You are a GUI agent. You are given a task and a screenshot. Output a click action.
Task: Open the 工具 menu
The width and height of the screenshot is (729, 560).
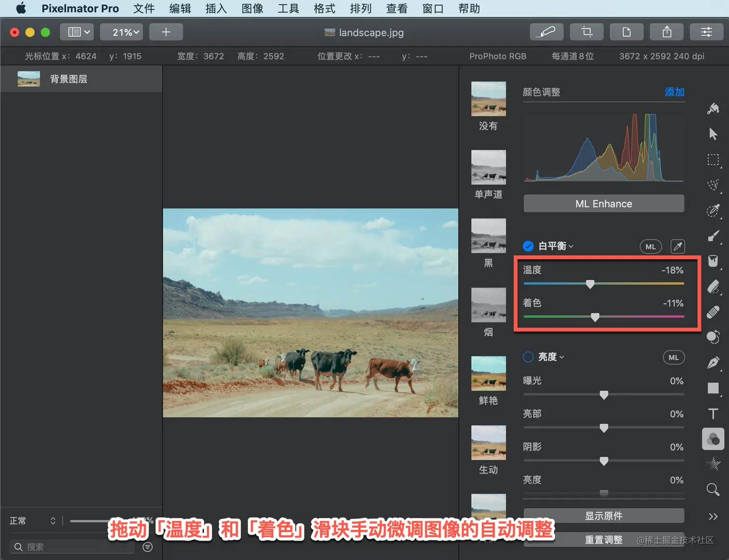pyautogui.click(x=288, y=9)
